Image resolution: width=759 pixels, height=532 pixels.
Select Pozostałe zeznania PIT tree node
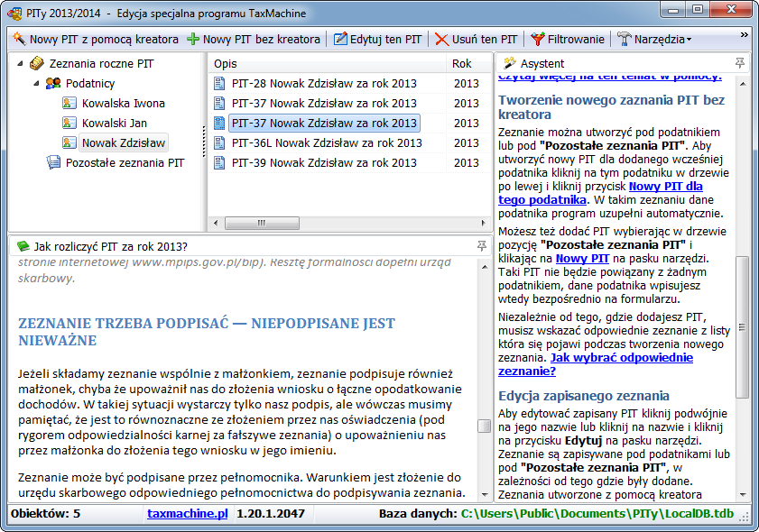(x=125, y=162)
